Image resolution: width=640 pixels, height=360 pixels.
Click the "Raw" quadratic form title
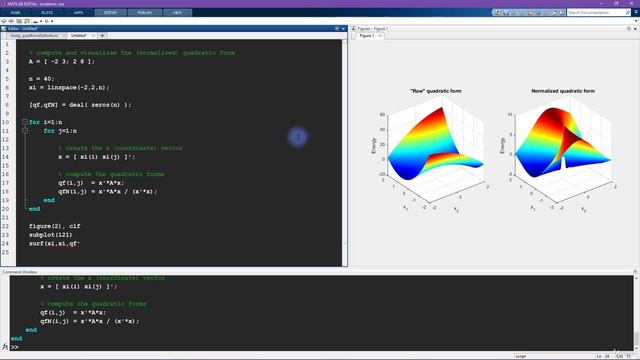(x=436, y=91)
